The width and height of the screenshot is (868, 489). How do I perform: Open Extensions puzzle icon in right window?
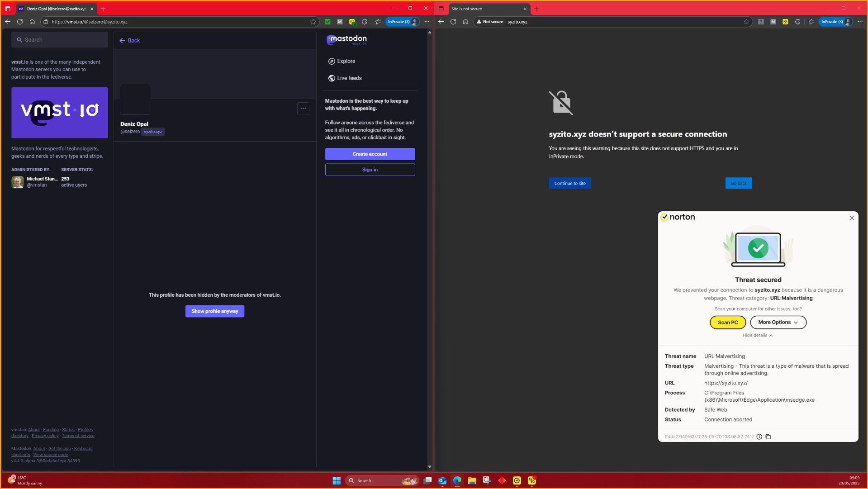click(x=798, y=22)
